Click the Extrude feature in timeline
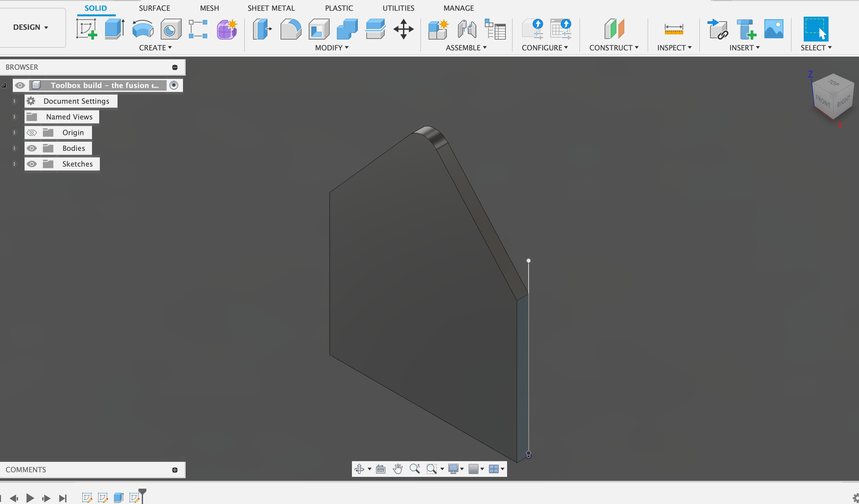859x504 pixels. (x=119, y=497)
